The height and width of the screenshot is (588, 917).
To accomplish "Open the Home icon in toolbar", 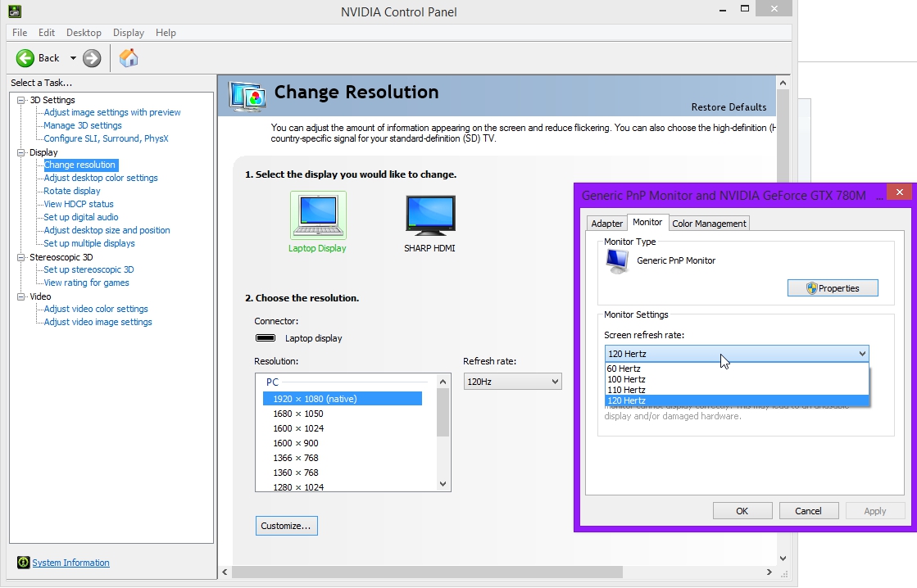I will (x=129, y=57).
